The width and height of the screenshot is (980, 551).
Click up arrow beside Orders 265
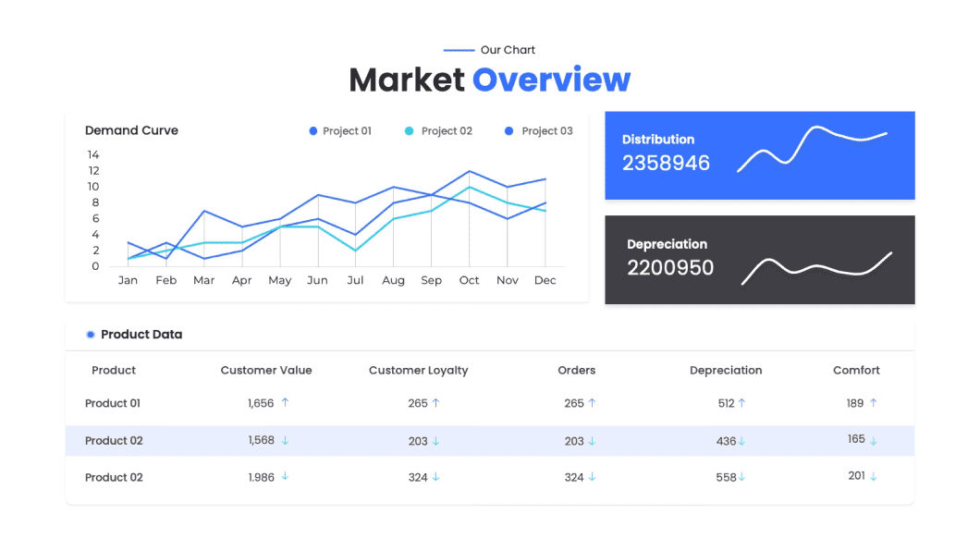click(592, 404)
